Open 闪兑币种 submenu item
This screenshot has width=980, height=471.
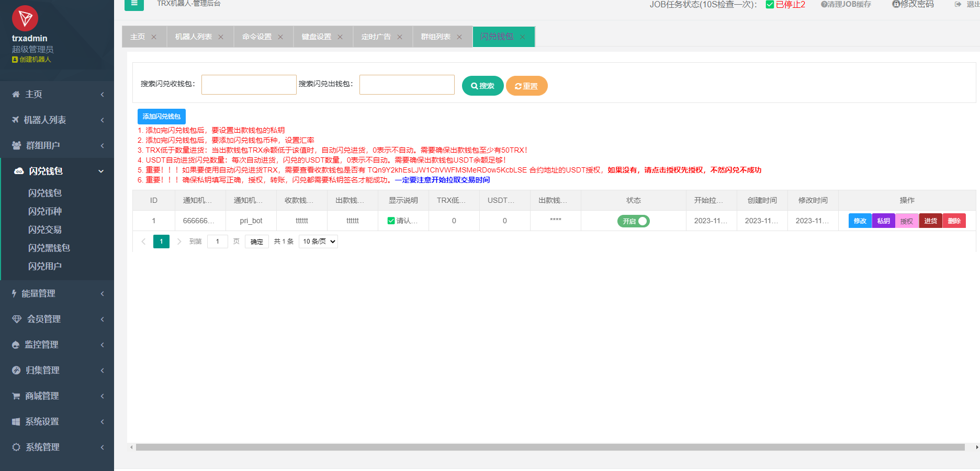(45, 211)
